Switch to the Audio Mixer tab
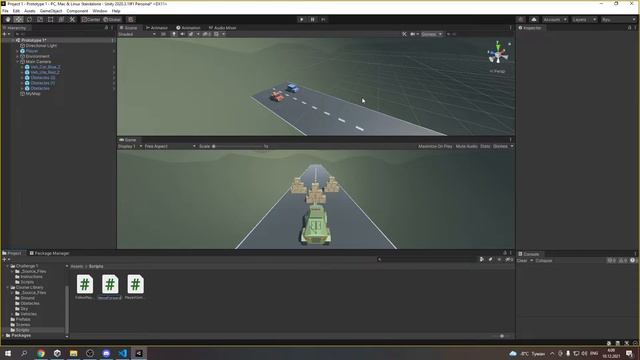Image resolution: width=640 pixels, height=360 pixels. pyautogui.click(x=223, y=28)
